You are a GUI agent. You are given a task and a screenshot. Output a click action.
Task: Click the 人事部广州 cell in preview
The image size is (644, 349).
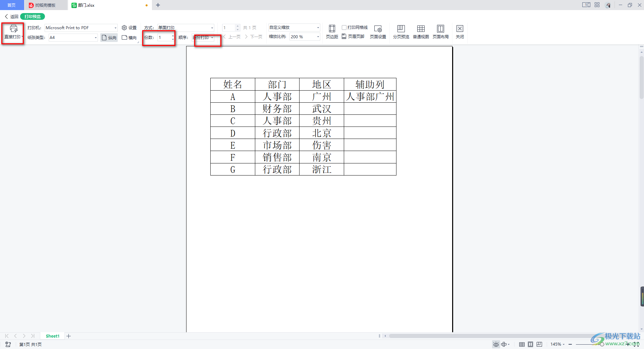click(370, 97)
